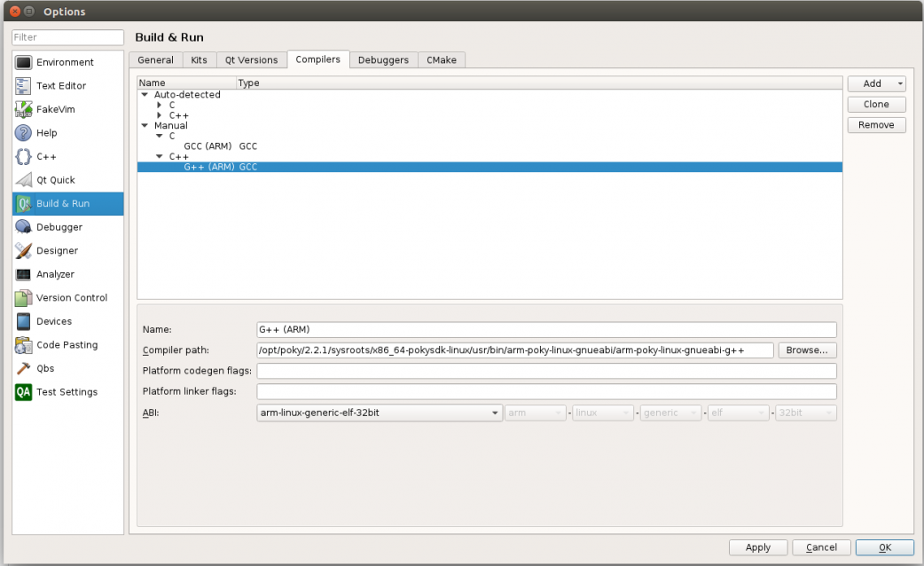Open the Debugger category icon

[24, 227]
